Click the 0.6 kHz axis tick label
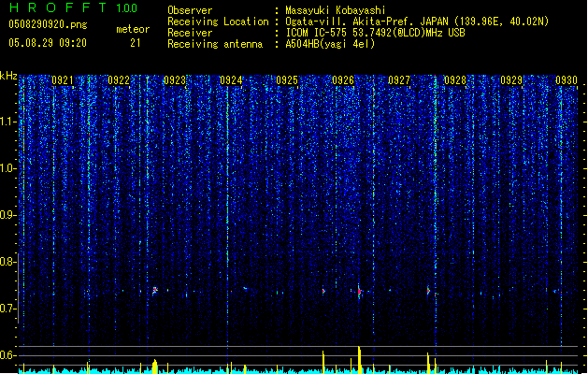This screenshot has width=588, height=374. tap(7, 355)
